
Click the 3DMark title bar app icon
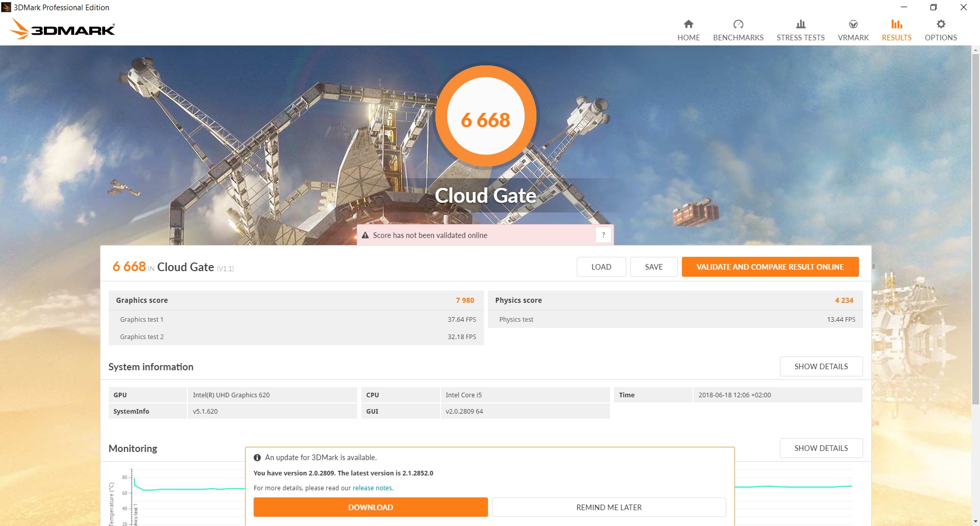[6, 7]
